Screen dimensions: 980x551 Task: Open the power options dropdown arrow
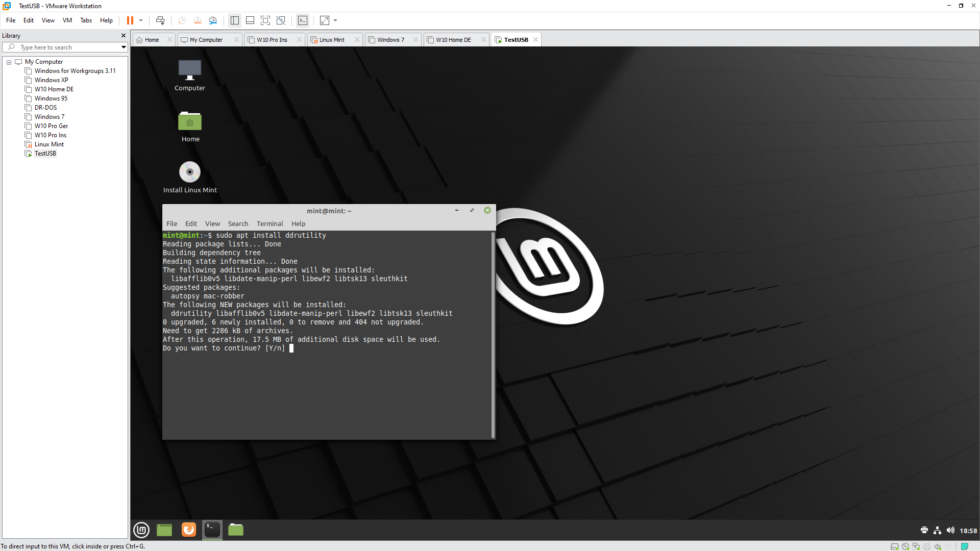click(141, 20)
